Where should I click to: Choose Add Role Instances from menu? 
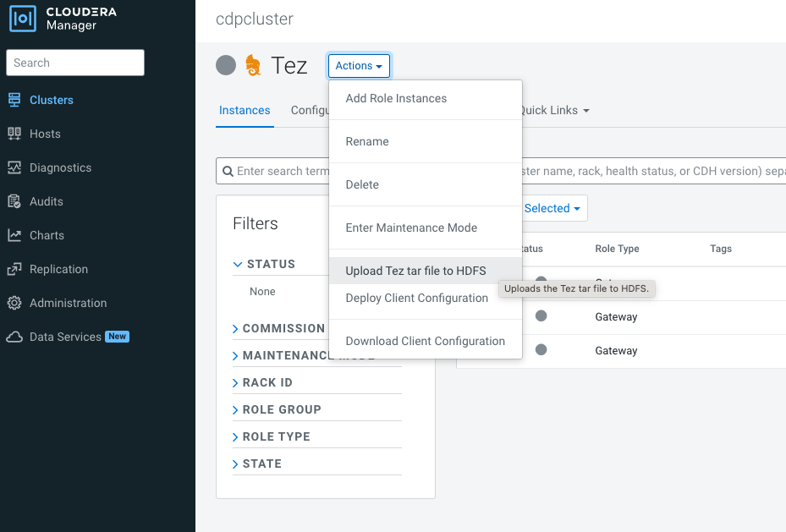pos(426,98)
